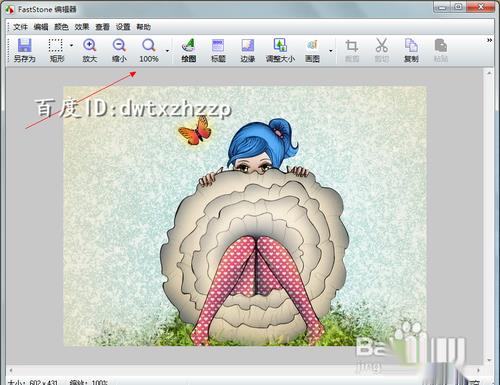Show more toolbar items via chevron
The image size is (500, 385).
coord(489,40)
